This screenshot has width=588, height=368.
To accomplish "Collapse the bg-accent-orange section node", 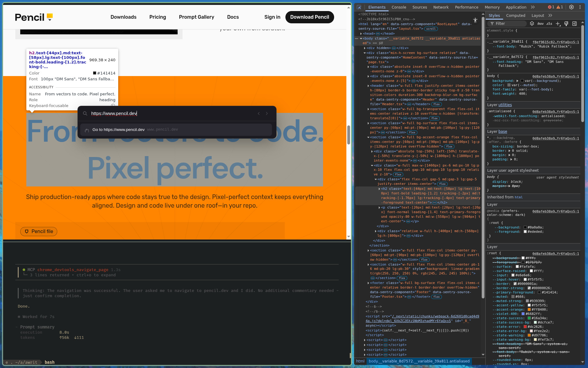I will click(x=368, y=137).
